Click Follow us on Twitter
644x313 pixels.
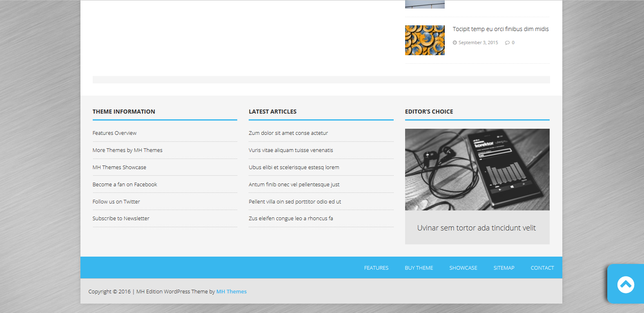(x=116, y=202)
